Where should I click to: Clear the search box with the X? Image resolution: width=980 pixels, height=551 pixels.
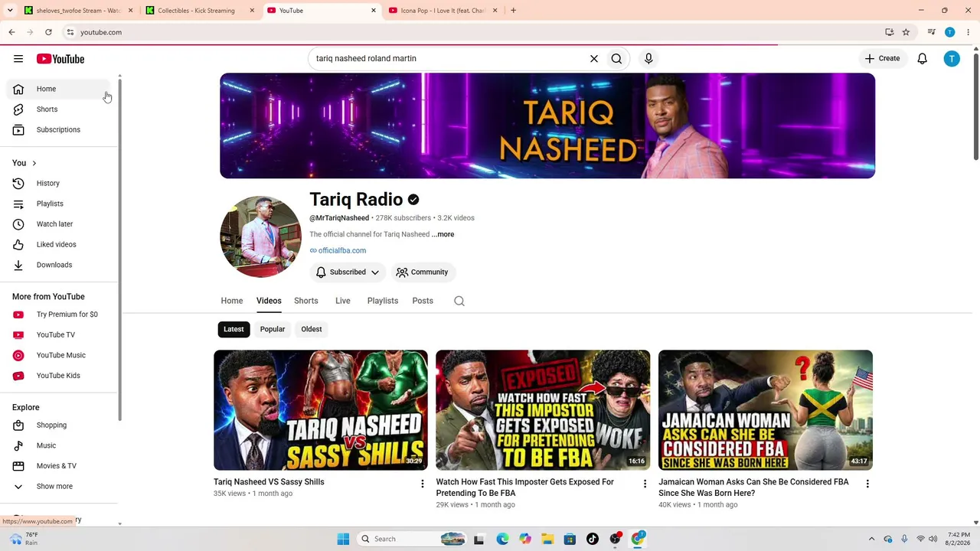(x=594, y=58)
